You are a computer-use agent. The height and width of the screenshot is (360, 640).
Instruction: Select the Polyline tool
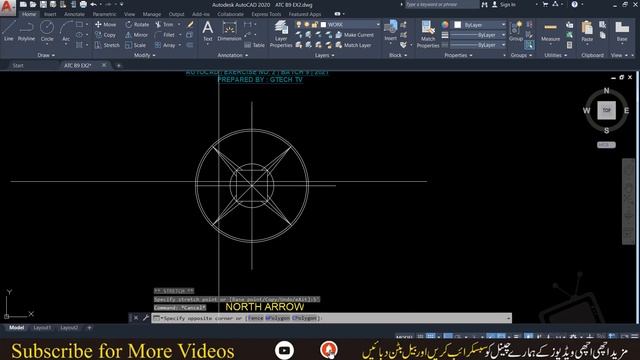pos(26,31)
